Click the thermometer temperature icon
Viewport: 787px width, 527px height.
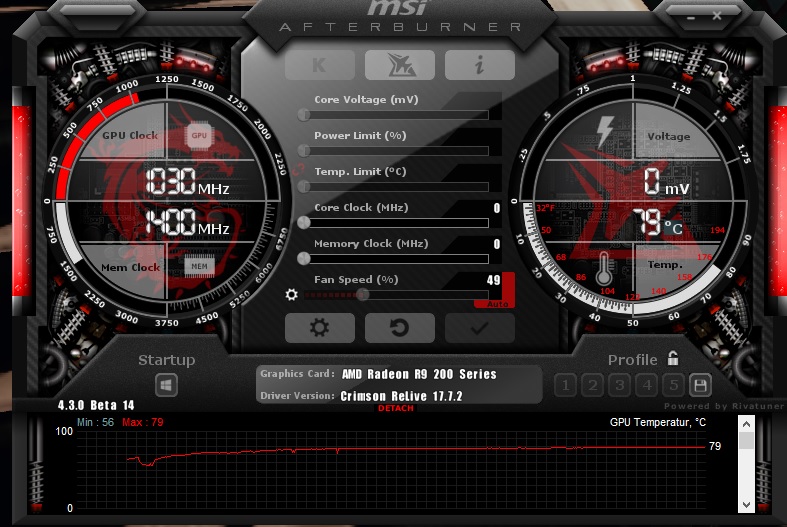coord(604,269)
